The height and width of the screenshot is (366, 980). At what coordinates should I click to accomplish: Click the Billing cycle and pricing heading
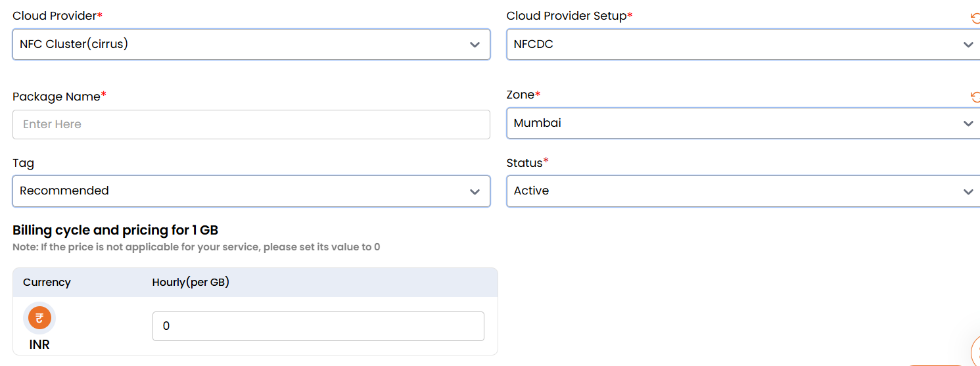[115, 230]
